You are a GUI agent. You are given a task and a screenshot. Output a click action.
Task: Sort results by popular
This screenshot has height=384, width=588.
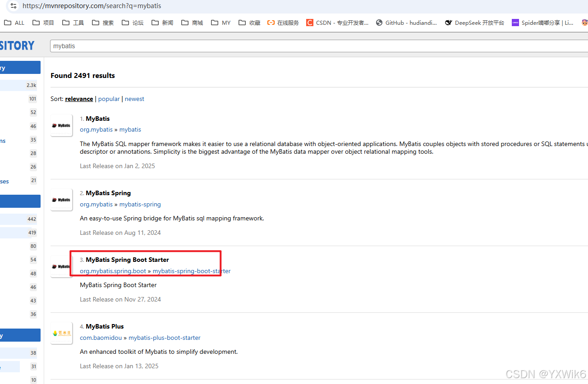[109, 99]
